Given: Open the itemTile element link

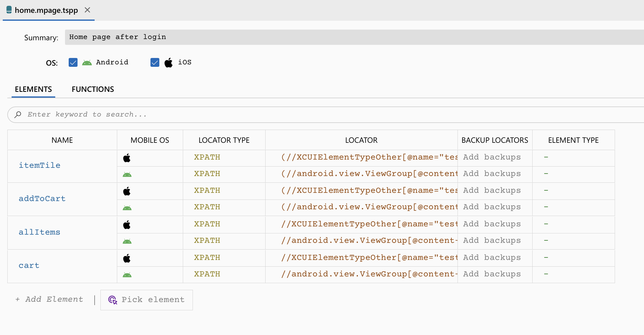Looking at the screenshot, I should point(39,165).
